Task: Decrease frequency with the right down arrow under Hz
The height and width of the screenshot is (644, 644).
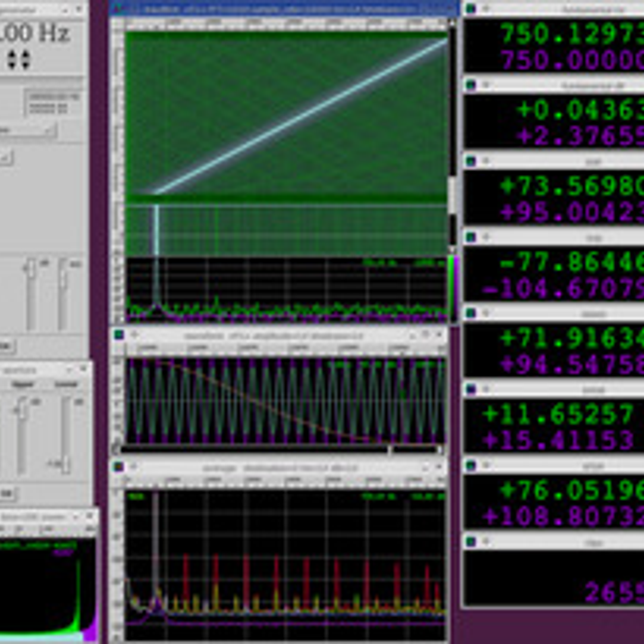Action: point(25,64)
